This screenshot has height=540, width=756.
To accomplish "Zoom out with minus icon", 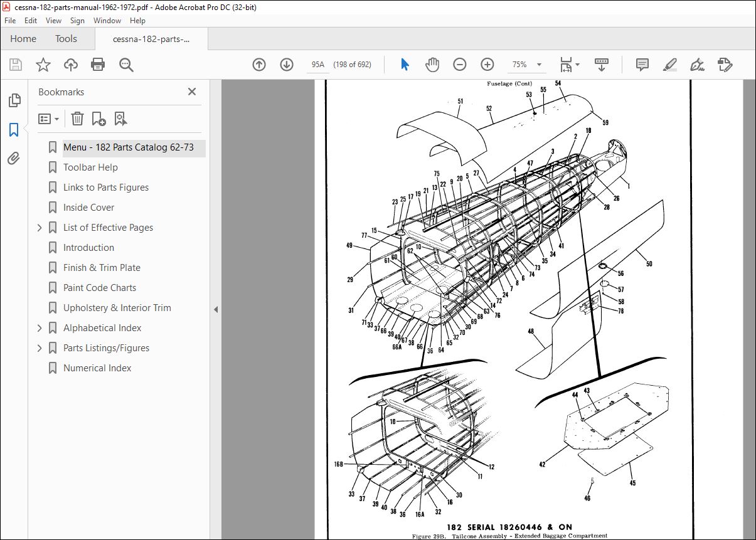I will pyautogui.click(x=460, y=65).
